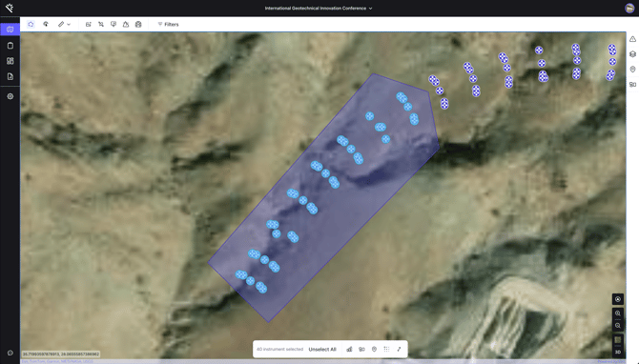The height and width of the screenshot is (364, 639).
Task: Open the Filters menu
Action: (x=168, y=25)
